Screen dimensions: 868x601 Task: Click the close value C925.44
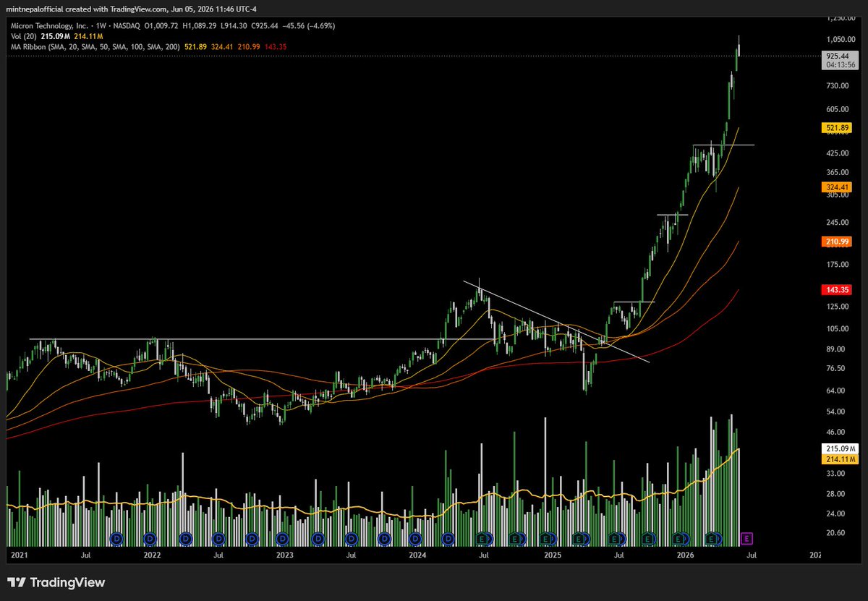tap(266, 25)
